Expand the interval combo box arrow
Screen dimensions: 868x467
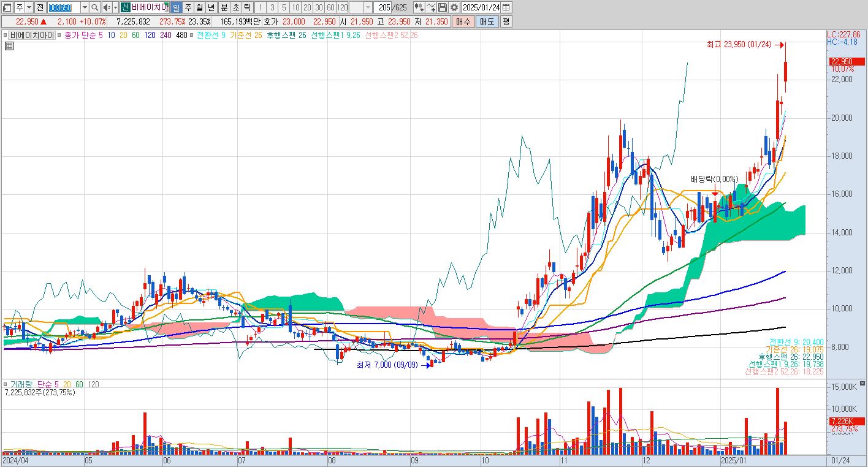[x=368, y=7]
